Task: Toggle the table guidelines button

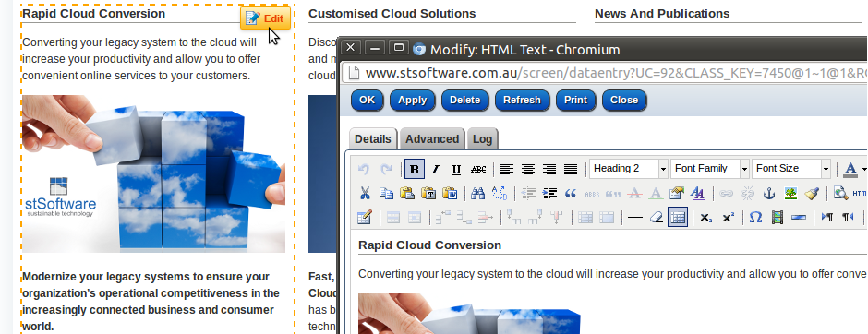Action: (678, 218)
